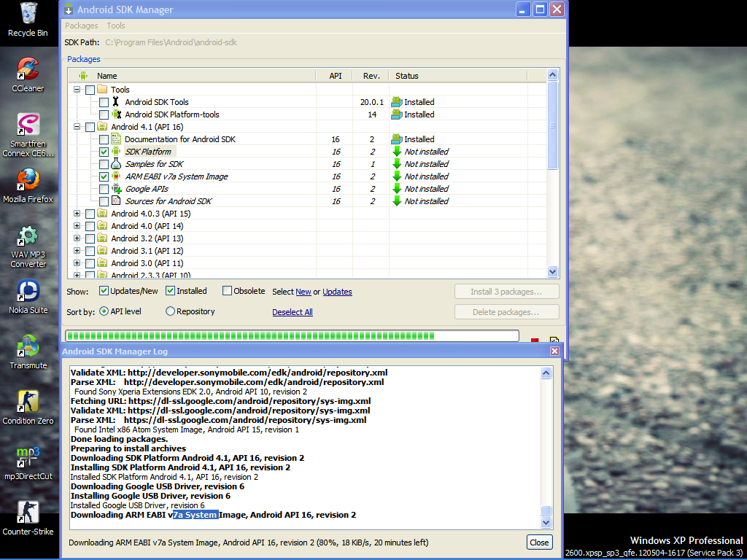The height and width of the screenshot is (560, 747).
Task: Click the green download progress bar
Action: coord(292,335)
